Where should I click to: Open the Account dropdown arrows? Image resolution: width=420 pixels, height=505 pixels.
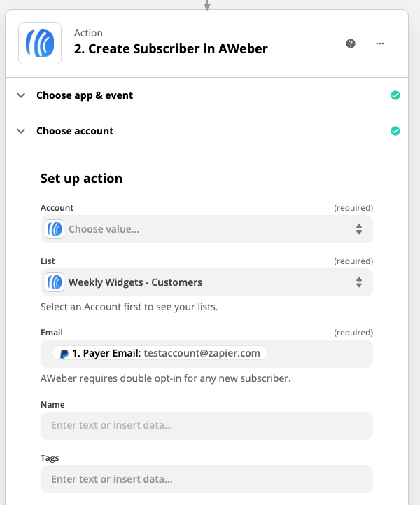click(358, 229)
